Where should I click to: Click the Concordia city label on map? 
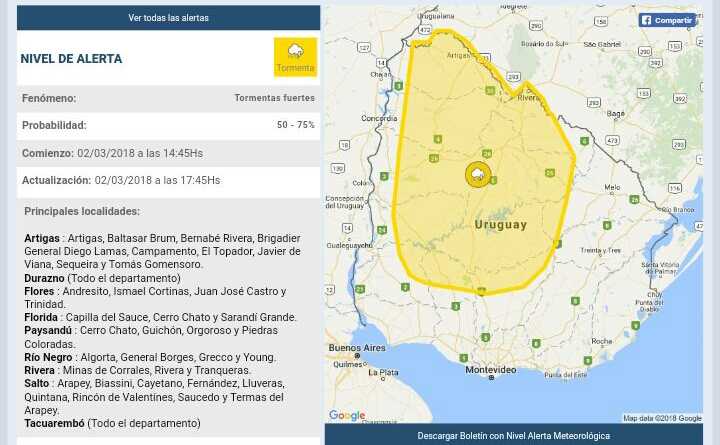380,117
